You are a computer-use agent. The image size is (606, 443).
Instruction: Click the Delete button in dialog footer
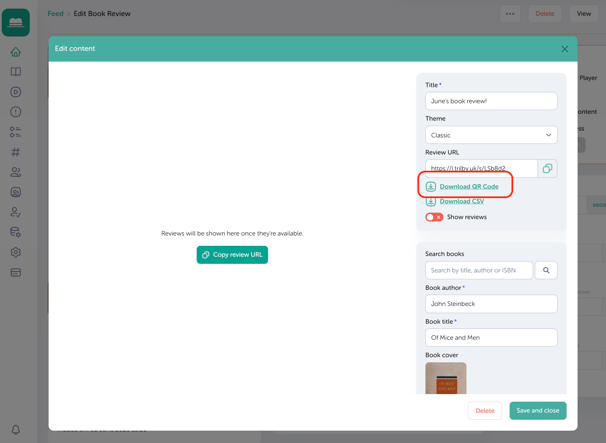tap(485, 411)
